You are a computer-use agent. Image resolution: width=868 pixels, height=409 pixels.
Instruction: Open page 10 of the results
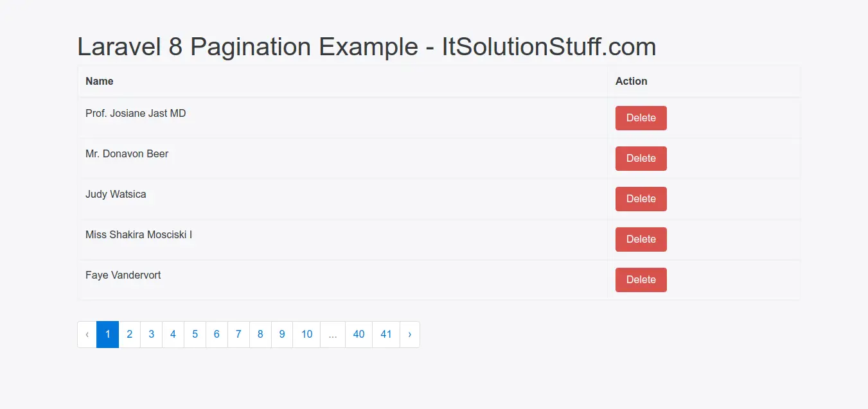tap(306, 334)
